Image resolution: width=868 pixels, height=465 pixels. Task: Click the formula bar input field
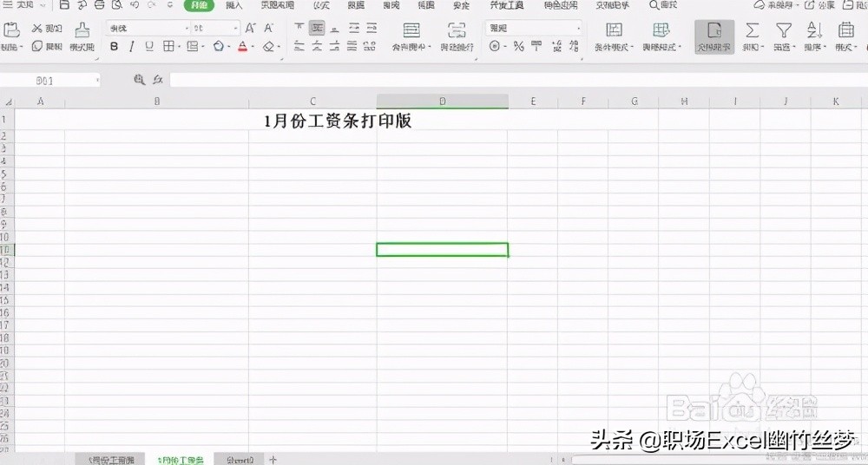(512, 80)
